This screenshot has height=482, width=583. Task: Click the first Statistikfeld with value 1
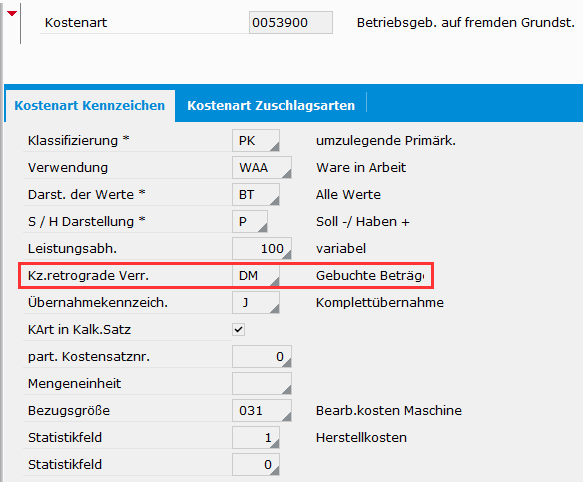pyautogui.click(x=256, y=437)
